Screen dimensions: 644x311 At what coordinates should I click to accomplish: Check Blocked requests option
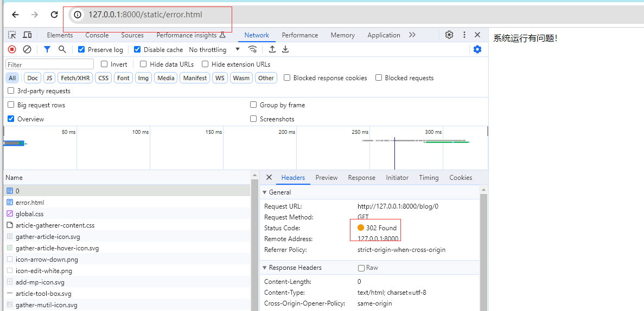379,77
